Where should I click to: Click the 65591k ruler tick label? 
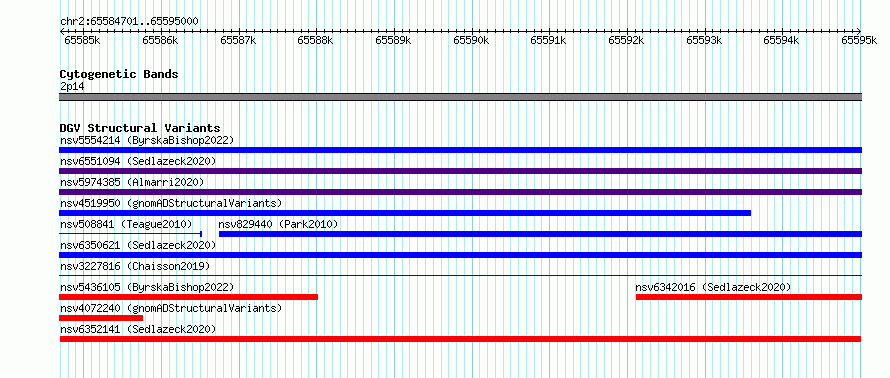pos(549,40)
